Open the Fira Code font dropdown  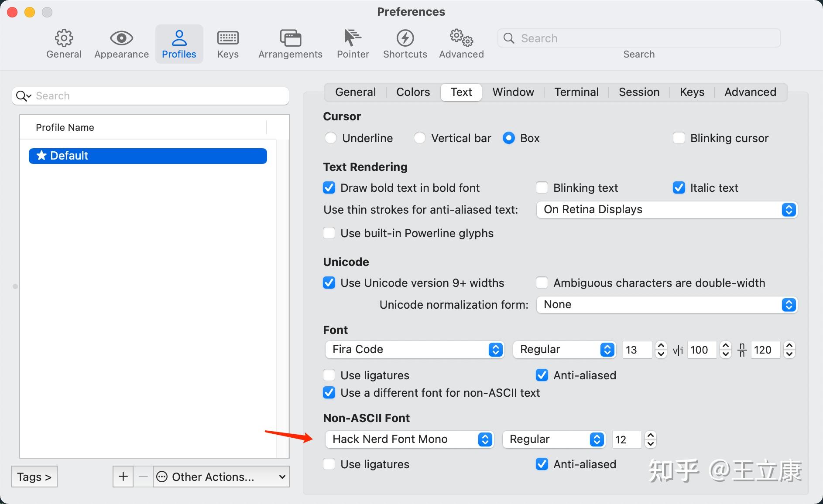(x=415, y=350)
